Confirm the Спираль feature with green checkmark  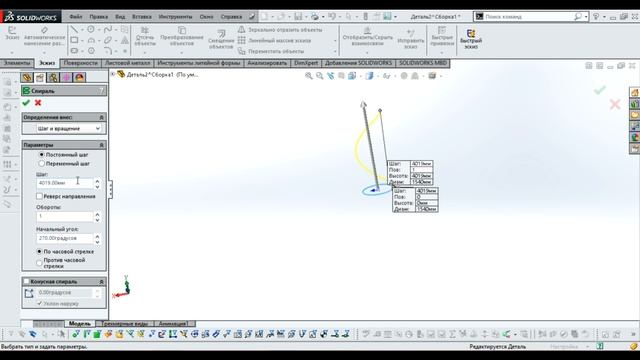tap(26, 102)
